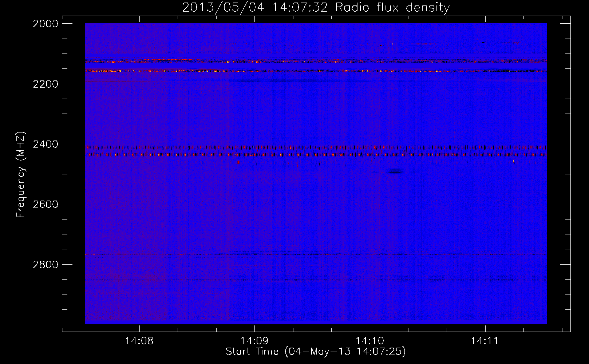
Task: Click the "Frequency (MHZ)" axis label
Action: click(x=21, y=175)
